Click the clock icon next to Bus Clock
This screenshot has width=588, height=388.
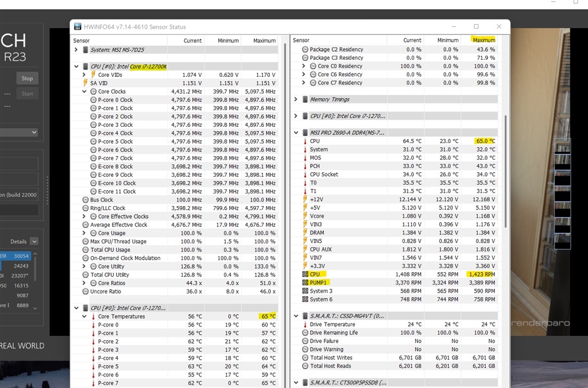(x=85, y=200)
